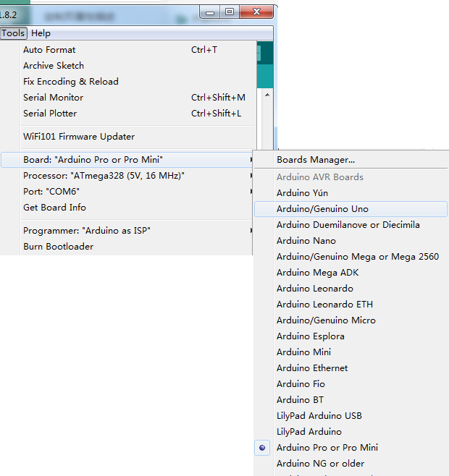
Task: Launch WiFi101 Firmware Updater
Action: pos(127,137)
